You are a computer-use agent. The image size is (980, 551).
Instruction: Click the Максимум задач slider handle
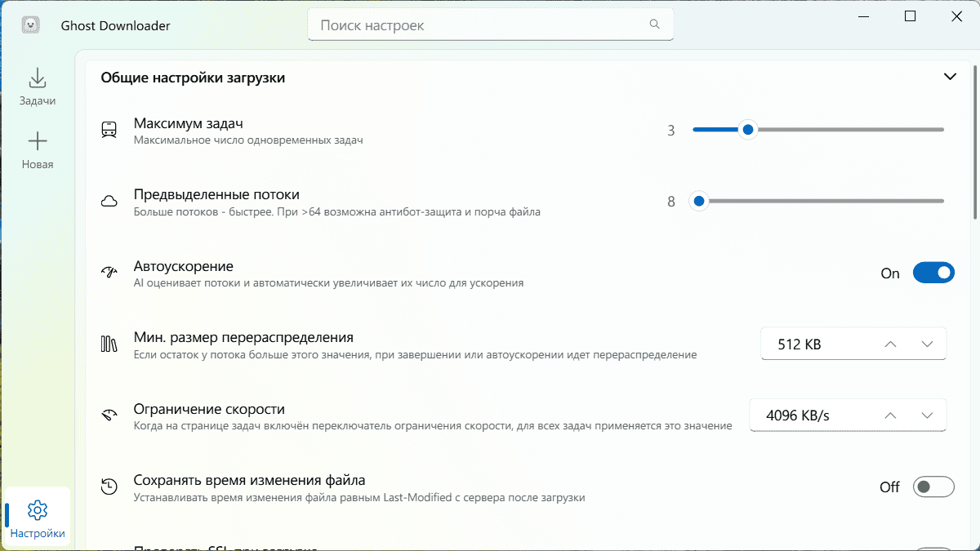click(747, 130)
